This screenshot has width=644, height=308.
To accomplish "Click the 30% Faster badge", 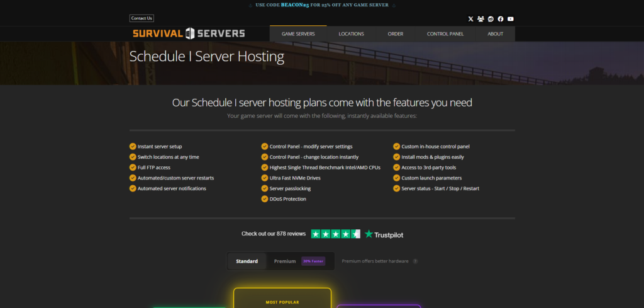I will [313, 261].
